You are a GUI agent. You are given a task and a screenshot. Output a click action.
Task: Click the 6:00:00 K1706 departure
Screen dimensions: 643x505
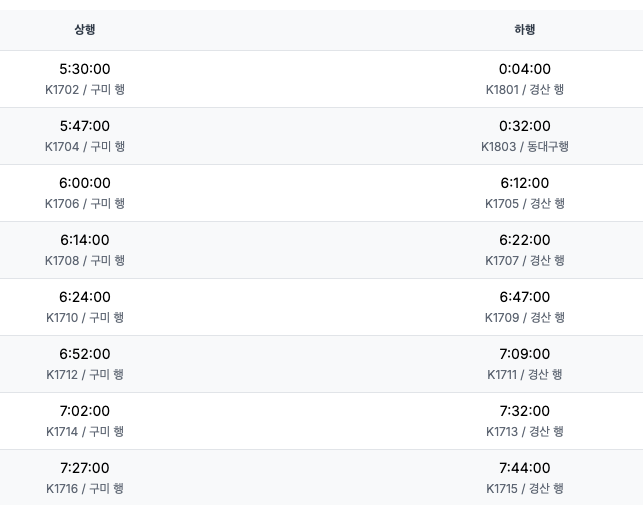85,193
